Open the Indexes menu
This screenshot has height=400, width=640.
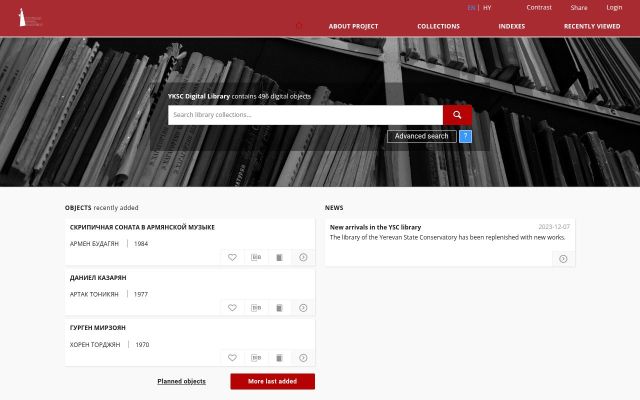511,26
